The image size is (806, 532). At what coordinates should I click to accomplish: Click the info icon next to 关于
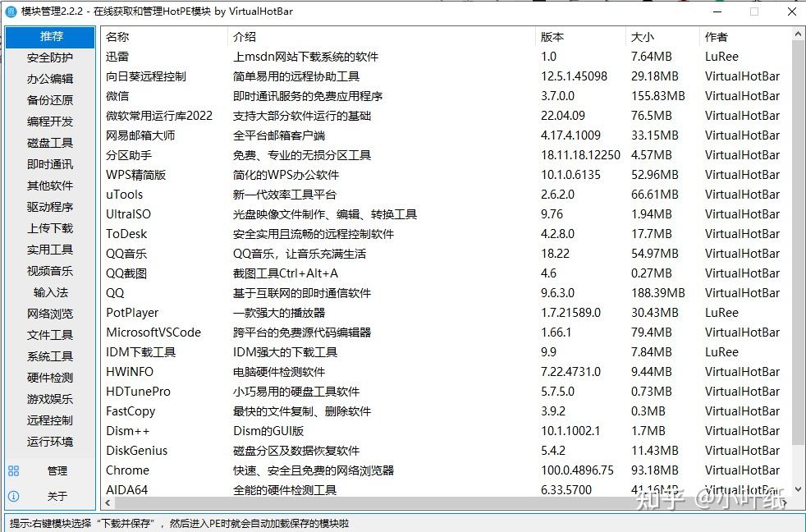13,496
